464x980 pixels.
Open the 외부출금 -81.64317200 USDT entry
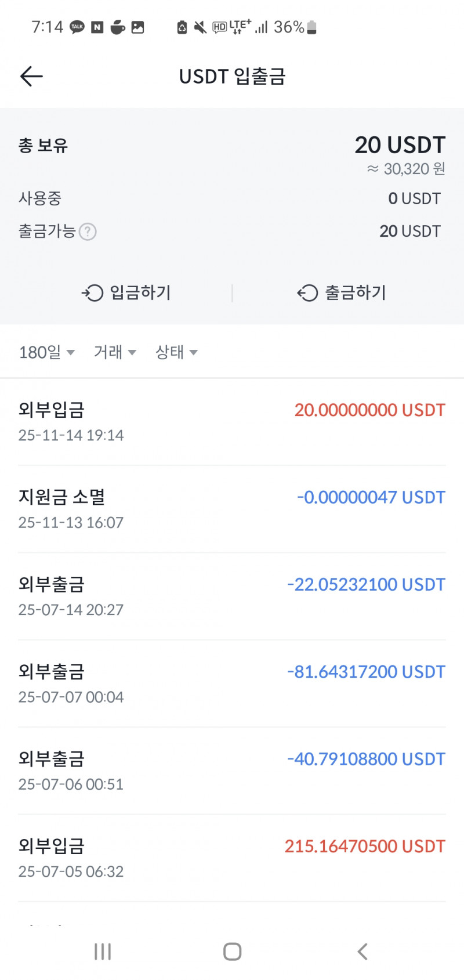coord(232,684)
